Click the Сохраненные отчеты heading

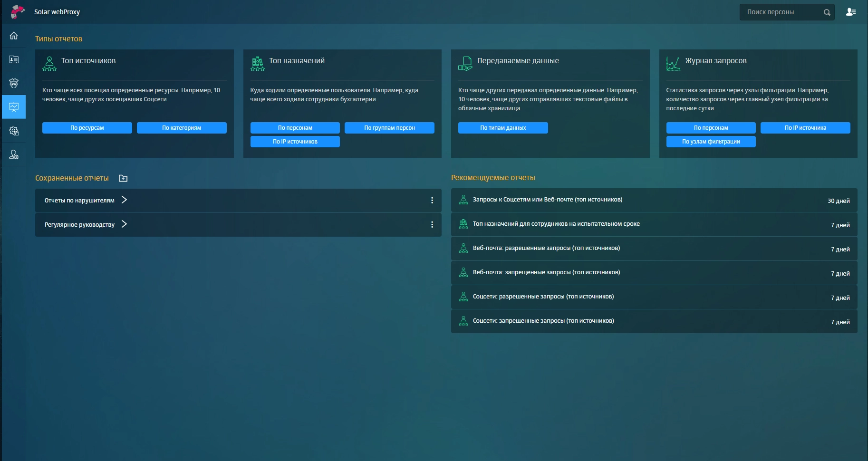(x=72, y=178)
